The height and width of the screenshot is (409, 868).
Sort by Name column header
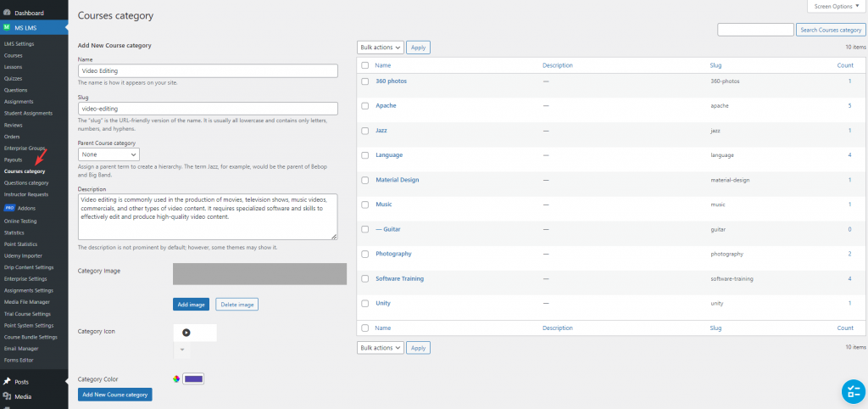click(x=383, y=65)
